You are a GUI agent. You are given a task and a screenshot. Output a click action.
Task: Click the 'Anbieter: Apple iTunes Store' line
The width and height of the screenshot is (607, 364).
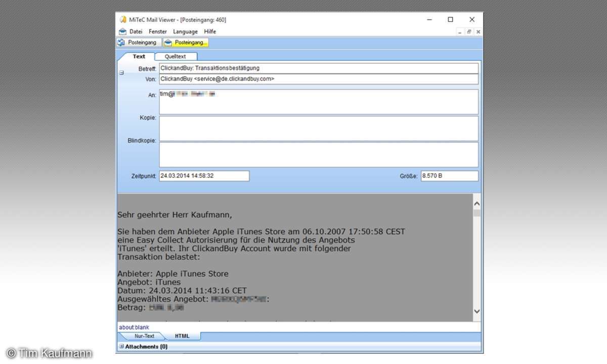coord(173,274)
